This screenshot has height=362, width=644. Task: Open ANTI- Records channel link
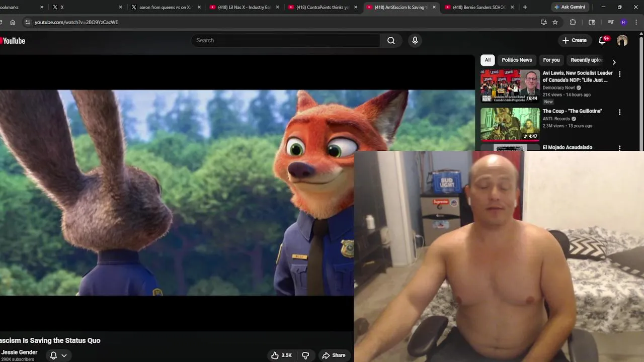point(556,119)
